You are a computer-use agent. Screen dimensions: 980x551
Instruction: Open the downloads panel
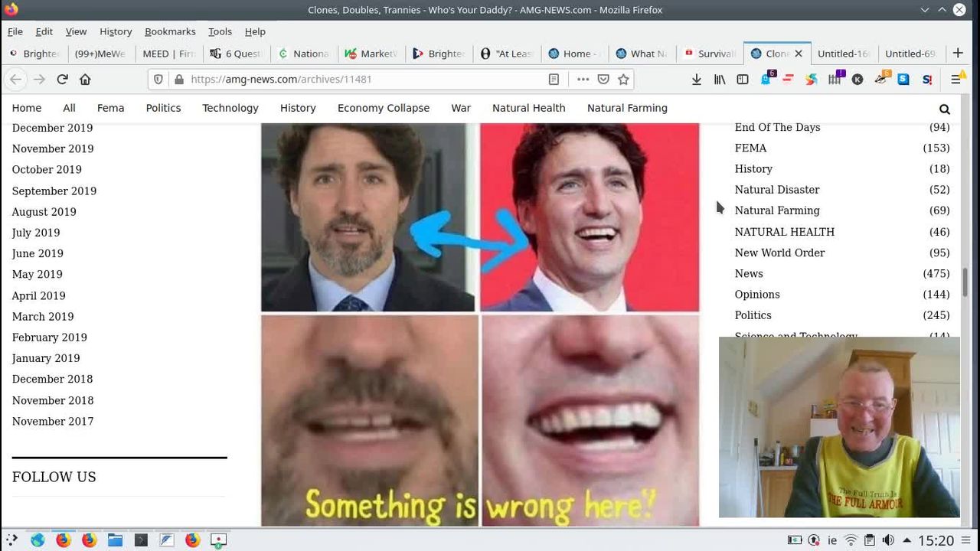point(696,80)
